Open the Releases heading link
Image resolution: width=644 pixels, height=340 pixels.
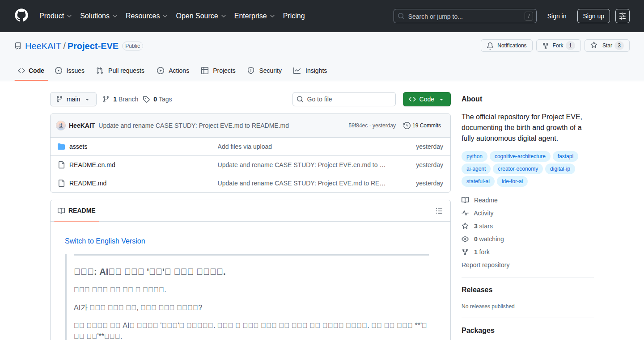coord(477,290)
